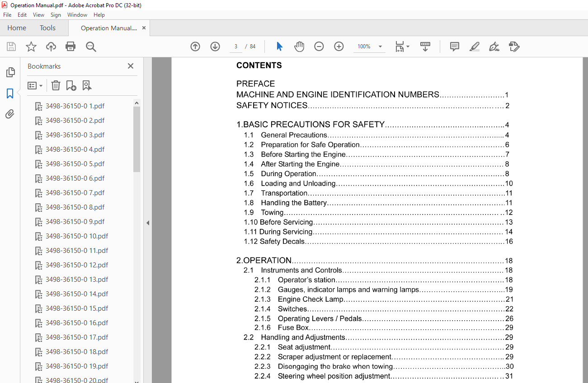Select bookmark 3498-36150-0 12.pdf
Viewport: 588px width, 383px height.
tap(77, 265)
